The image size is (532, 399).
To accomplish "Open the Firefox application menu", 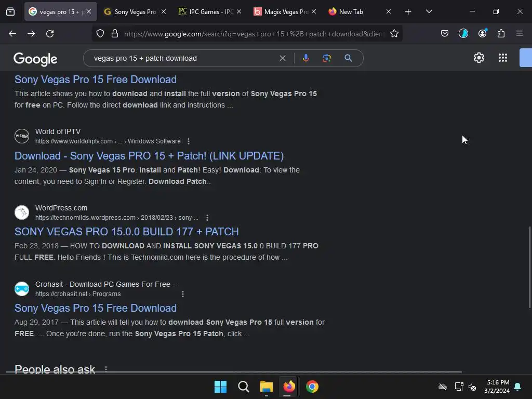I will click(x=520, y=33).
